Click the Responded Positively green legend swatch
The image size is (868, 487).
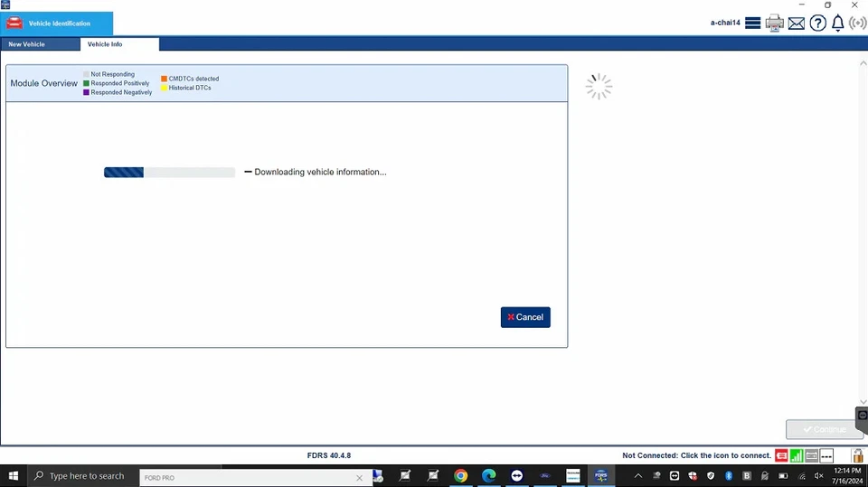pyautogui.click(x=87, y=83)
